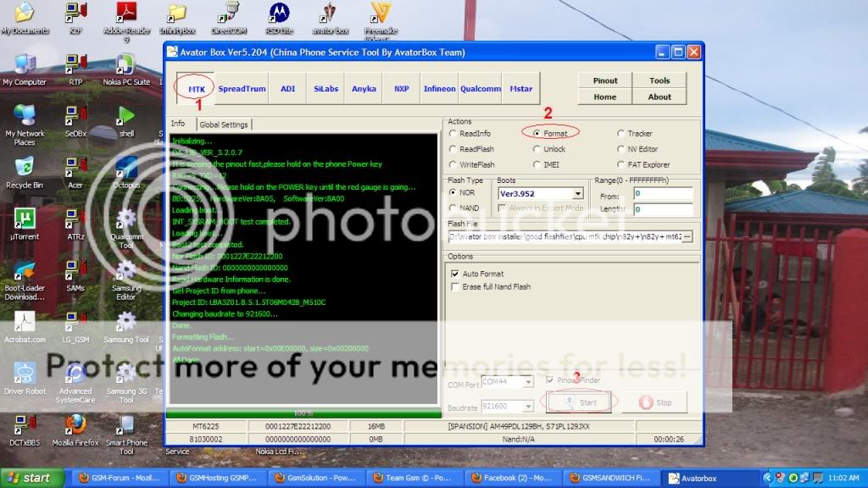
Task: Open the Octopus desktop icon
Action: [x=125, y=168]
